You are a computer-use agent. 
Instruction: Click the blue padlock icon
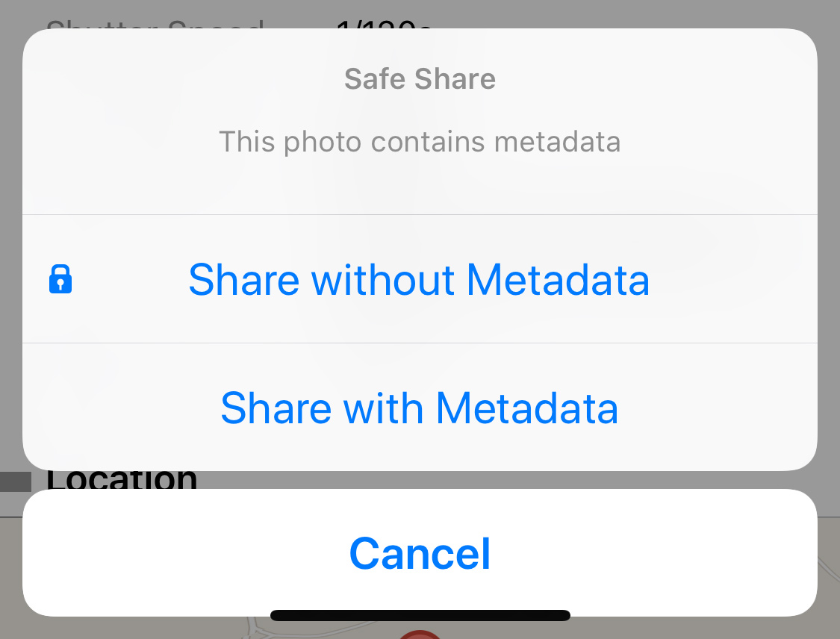point(60,278)
